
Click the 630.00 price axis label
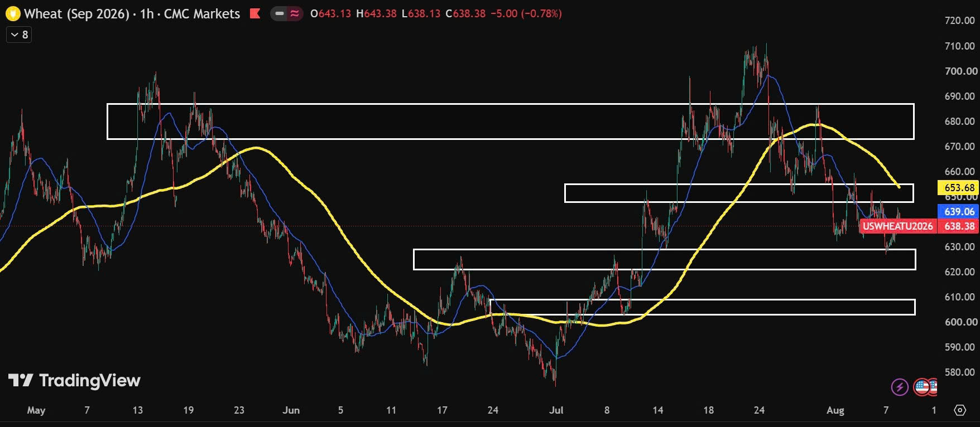(x=960, y=246)
